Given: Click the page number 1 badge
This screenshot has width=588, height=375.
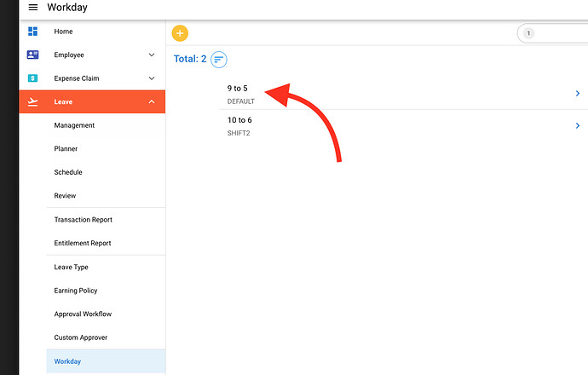Looking at the screenshot, I should coord(528,33).
